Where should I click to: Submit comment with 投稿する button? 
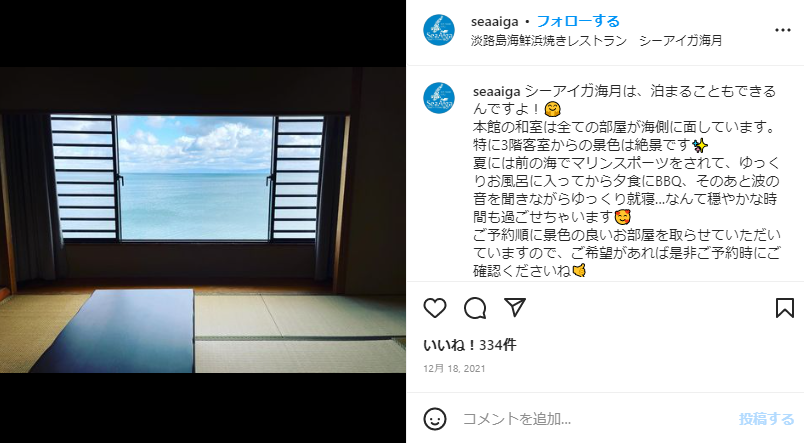[766, 419]
